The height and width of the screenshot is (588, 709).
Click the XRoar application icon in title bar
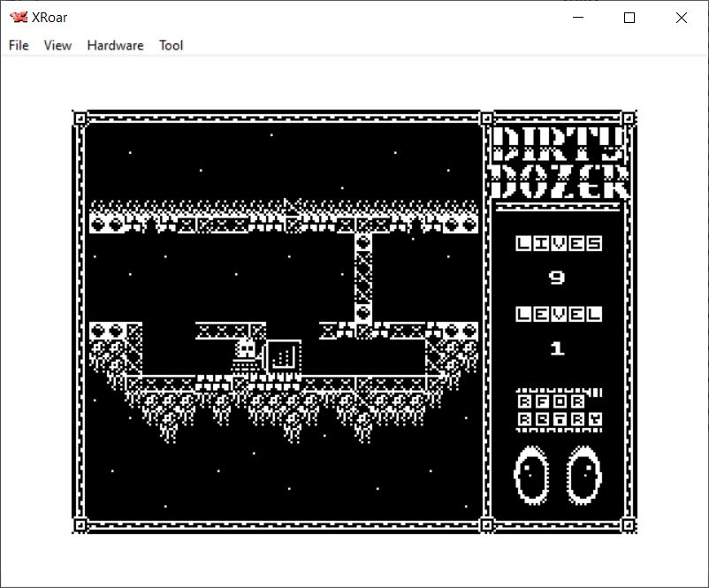18,18
